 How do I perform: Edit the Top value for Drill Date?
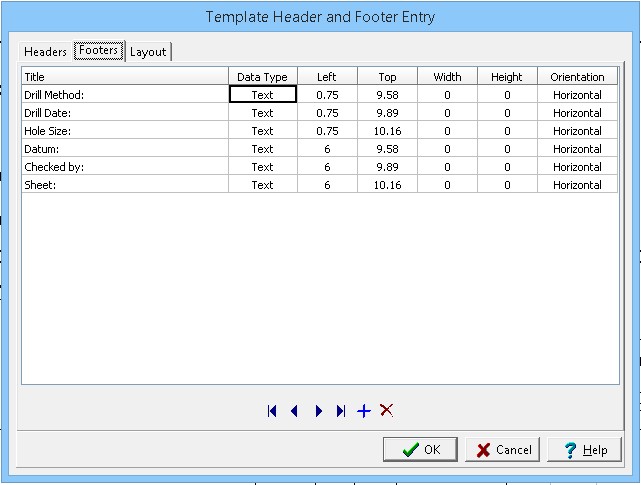pyautogui.click(x=387, y=113)
